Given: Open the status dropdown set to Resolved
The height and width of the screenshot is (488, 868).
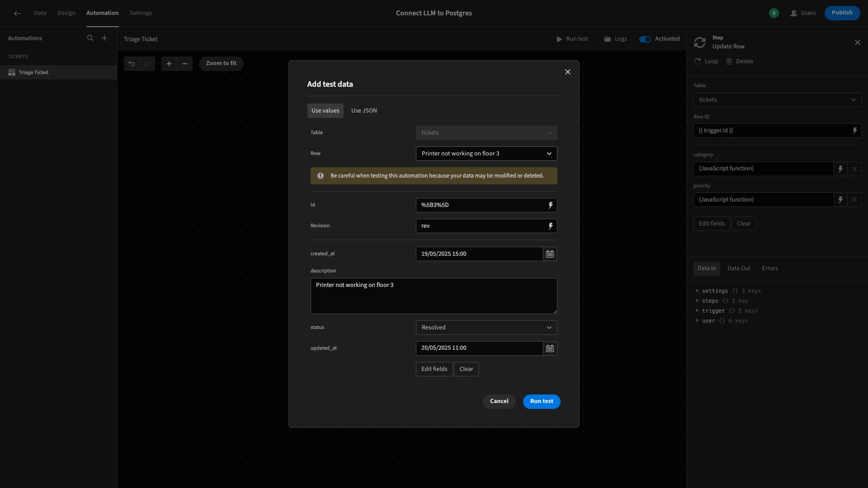Looking at the screenshot, I should [486, 328].
